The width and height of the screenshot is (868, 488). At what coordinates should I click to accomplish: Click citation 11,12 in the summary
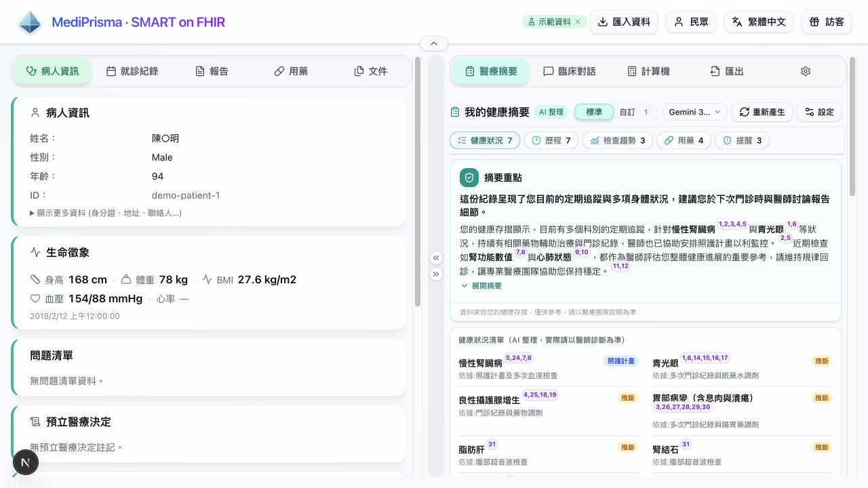click(620, 266)
